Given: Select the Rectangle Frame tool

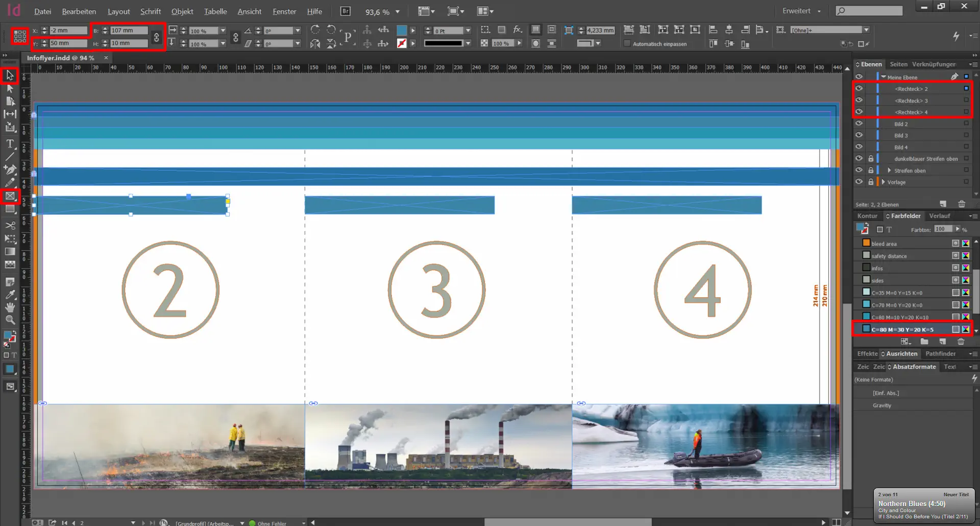Looking at the screenshot, I should pyautogui.click(x=10, y=196).
